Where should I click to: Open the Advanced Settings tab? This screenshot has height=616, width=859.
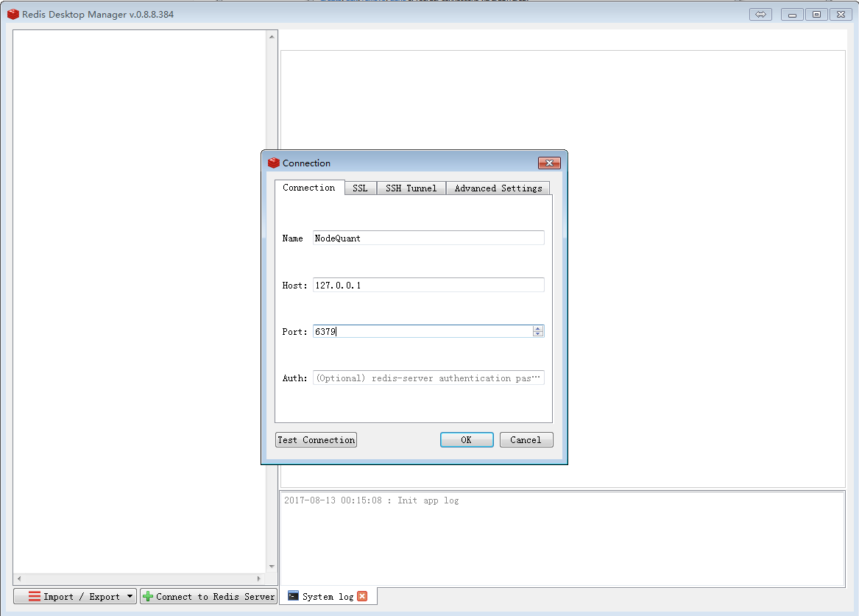pyautogui.click(x=498, y=188)
